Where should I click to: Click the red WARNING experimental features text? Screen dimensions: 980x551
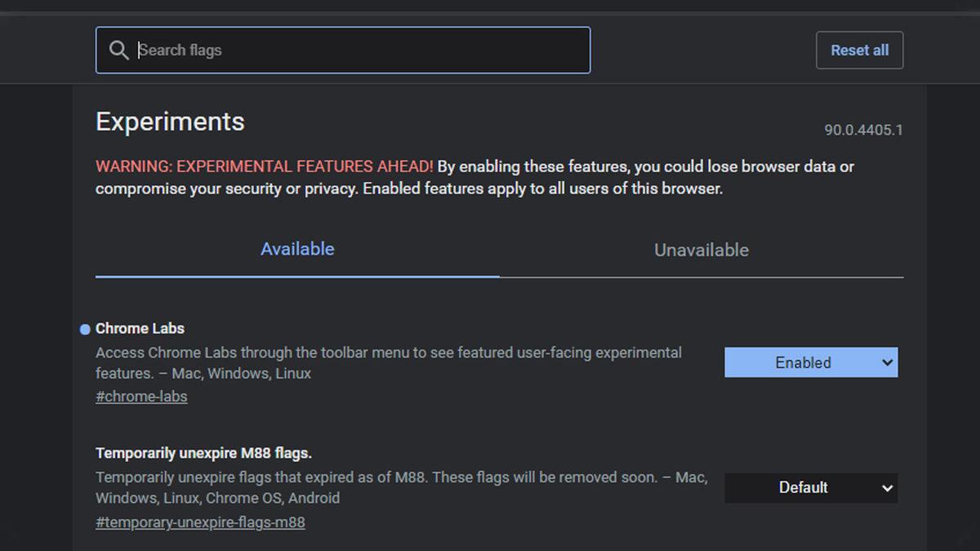pos(264,167)
